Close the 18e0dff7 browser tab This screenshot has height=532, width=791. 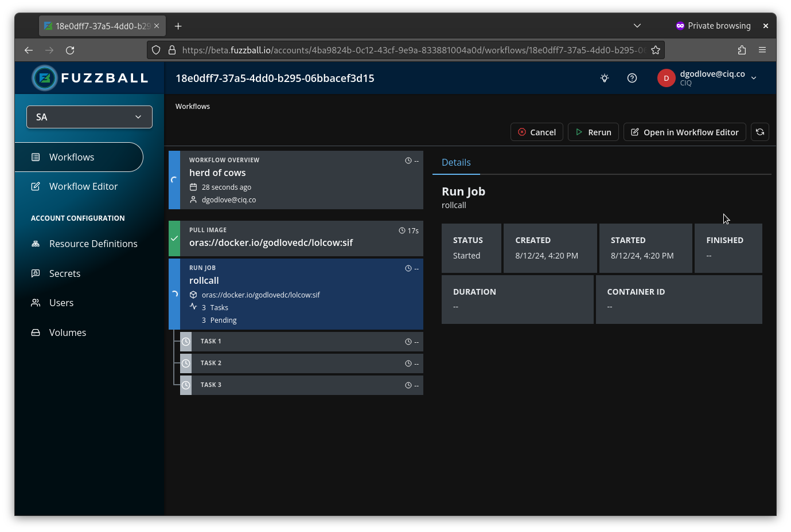click(x=157, y=26)
